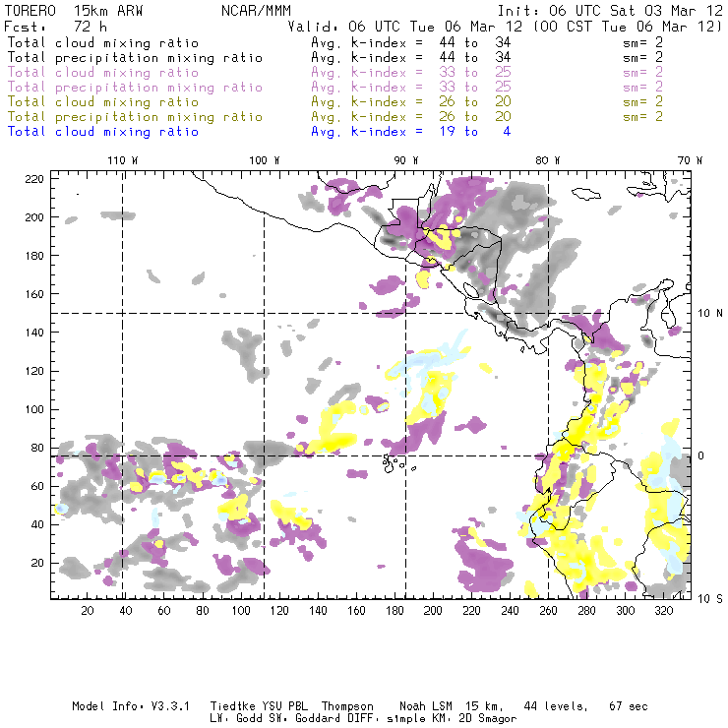
Task: Click the 'Model Info: V3.3.1' footer text
Action: pos(131,706)
